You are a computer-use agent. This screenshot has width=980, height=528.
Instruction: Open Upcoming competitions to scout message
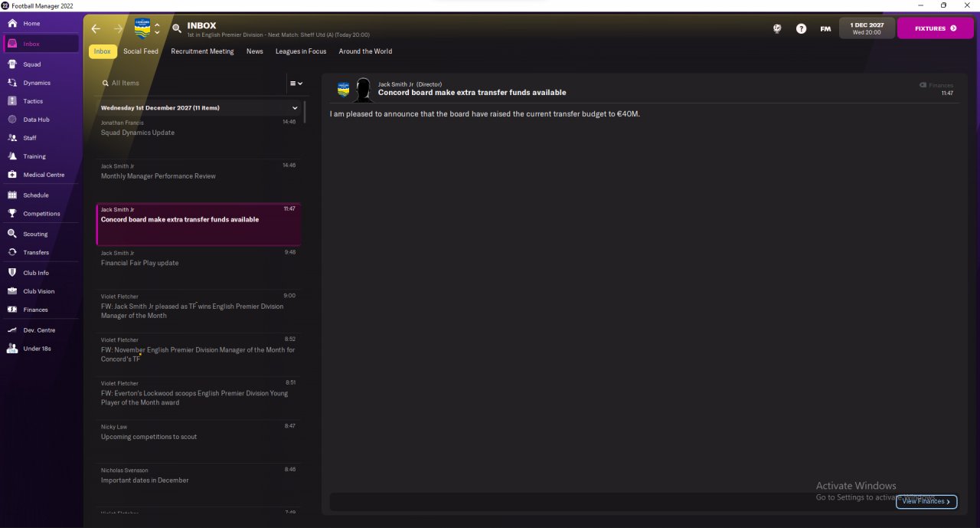198,442
